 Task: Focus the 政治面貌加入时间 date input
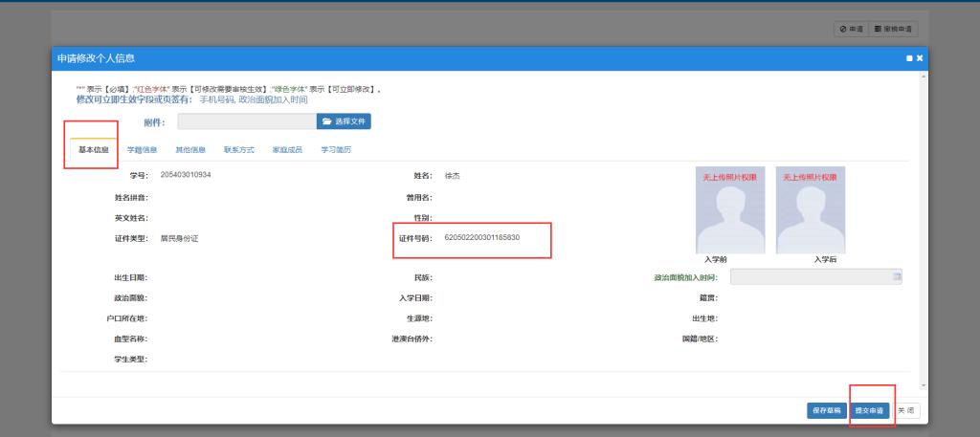(x=810, y=276)
